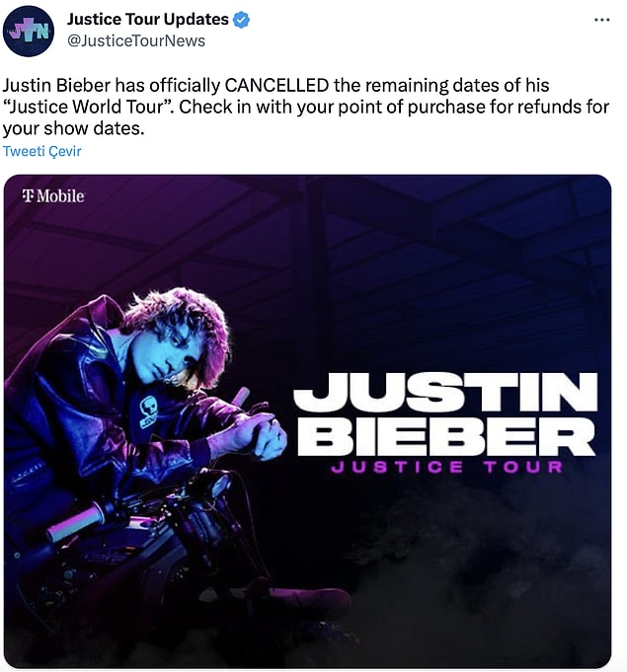Screen dimensions: 627x672
Task: Click the T-Mobile logo on the poster
Action: (x=53, y=195)
